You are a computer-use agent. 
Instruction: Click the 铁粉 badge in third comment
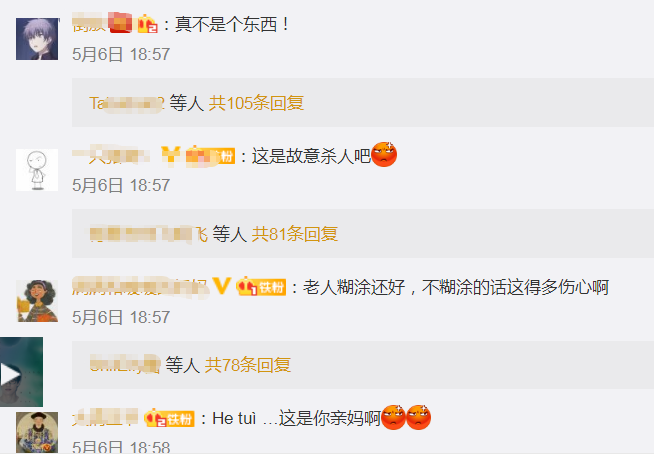[262, 286]
